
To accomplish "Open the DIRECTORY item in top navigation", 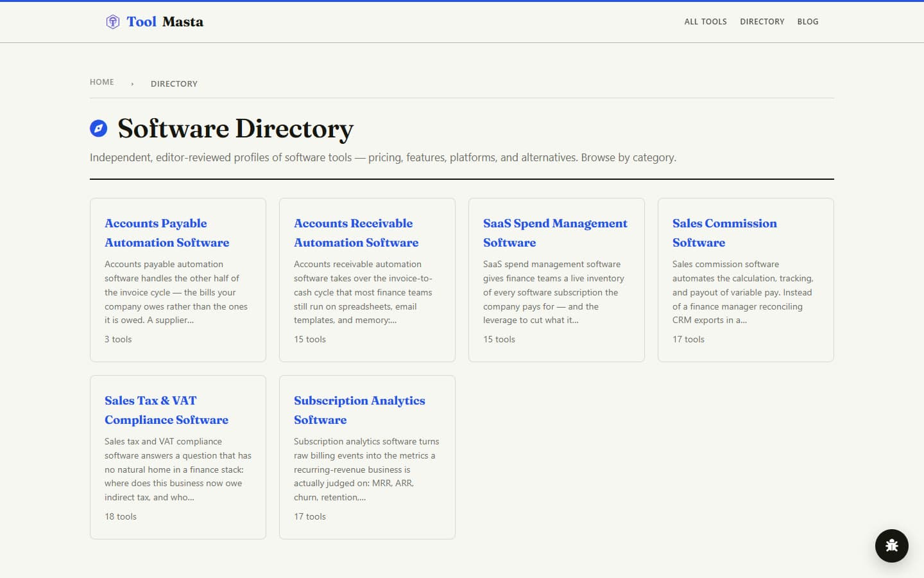I will point(762,22).
